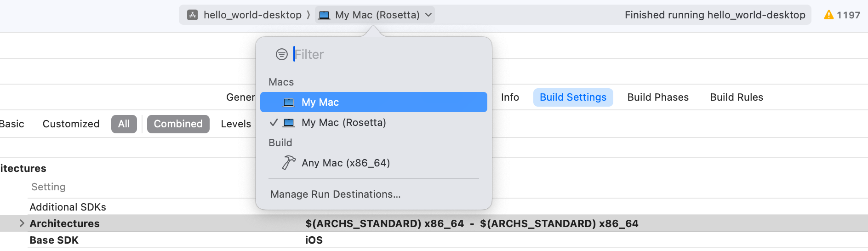Show Customized build settings only

(x=71, y=124)
